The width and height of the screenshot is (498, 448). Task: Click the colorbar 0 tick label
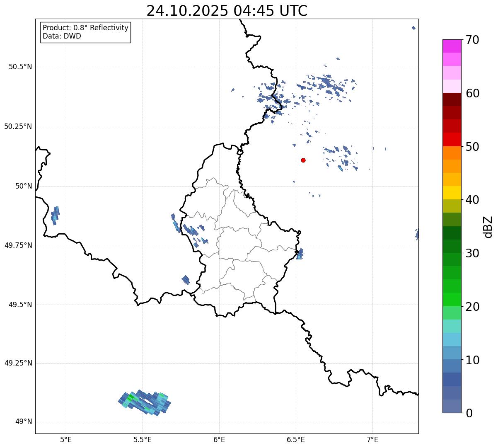pyautogui.click(x=469, y=413)
